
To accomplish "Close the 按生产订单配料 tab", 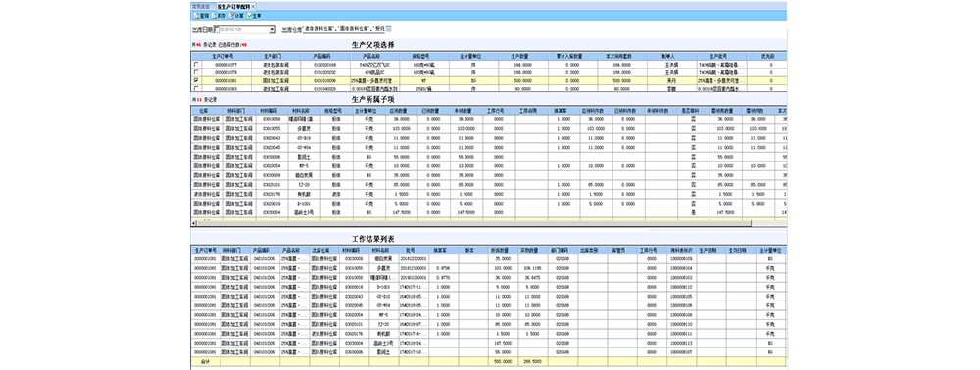I will [x=253, y=6].
